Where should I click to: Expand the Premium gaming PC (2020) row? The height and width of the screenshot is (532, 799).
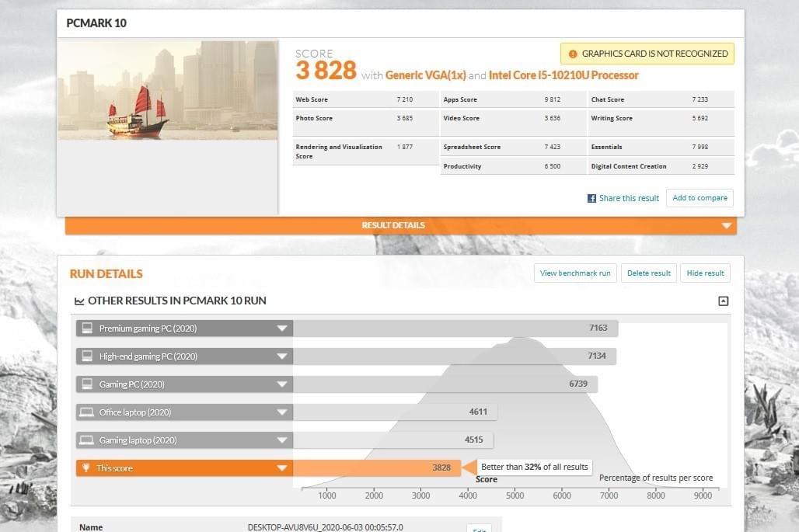click(x=282, y=329)
